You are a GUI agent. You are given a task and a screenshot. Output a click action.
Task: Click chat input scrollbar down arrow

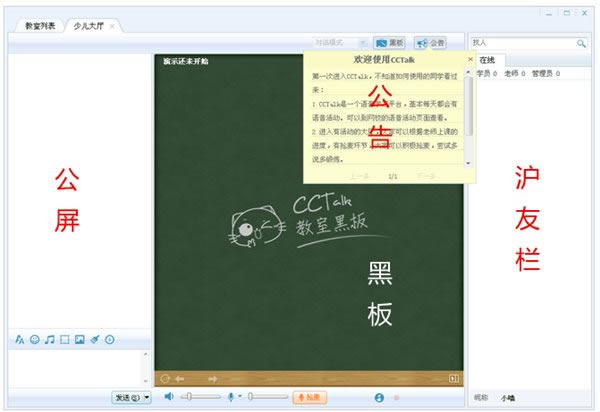tap(145, 381)
